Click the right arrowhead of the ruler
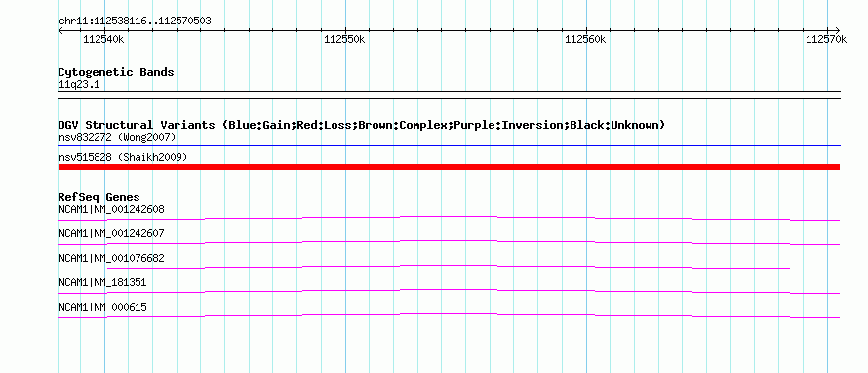This screenshot has height=373, width=868. click(x=837, y=30)
